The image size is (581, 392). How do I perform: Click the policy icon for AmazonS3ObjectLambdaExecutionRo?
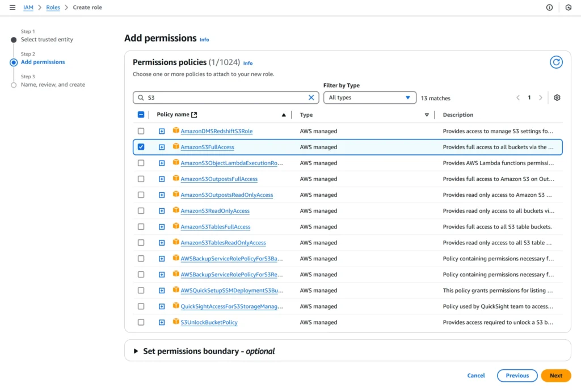[176, 162]
